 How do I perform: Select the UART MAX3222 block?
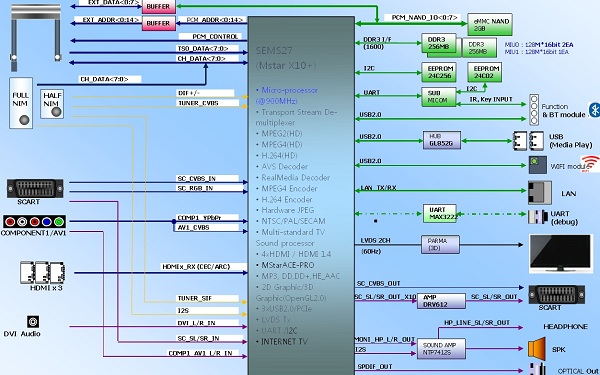click(440, 213)
